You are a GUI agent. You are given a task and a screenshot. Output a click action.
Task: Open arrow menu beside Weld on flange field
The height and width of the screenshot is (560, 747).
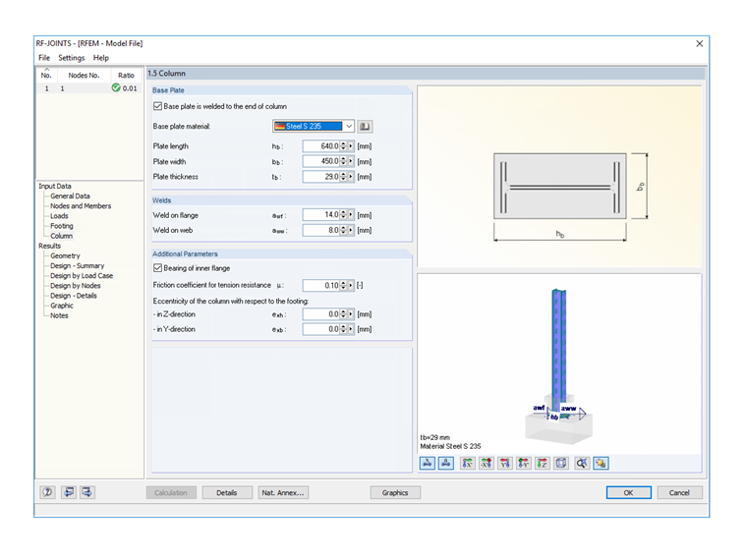tap(352, 215)
